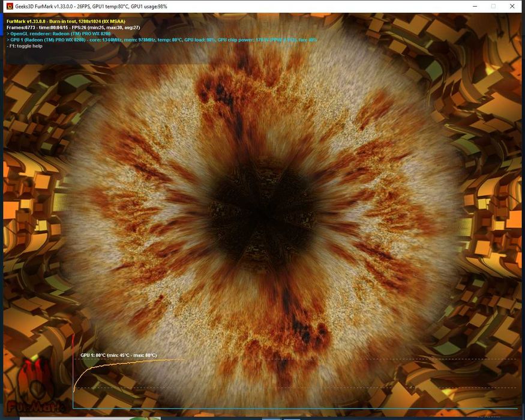Click the 'Geeks3D FurMark v1.33.0.0' window title
Viewport: 525px width, 420px height.
(91, 7)
